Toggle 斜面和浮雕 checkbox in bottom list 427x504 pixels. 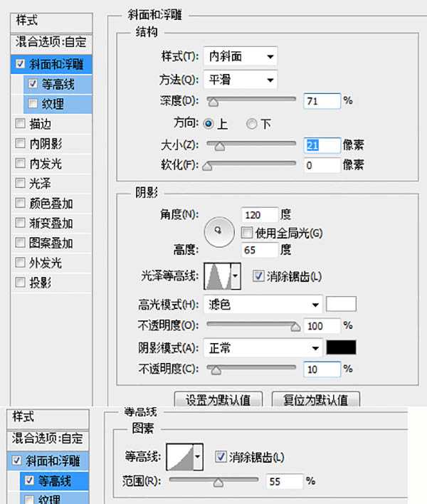coord(16,461)
